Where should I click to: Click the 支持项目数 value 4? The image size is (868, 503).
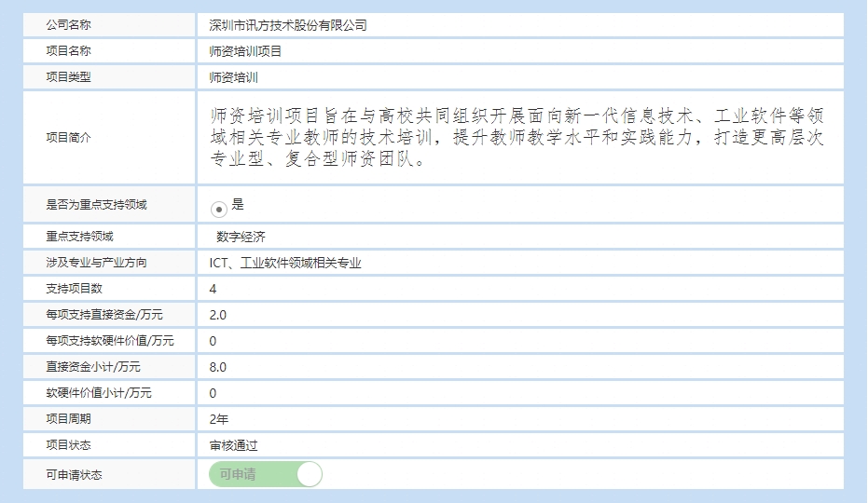pyautogui.click(x=213, y=289)
